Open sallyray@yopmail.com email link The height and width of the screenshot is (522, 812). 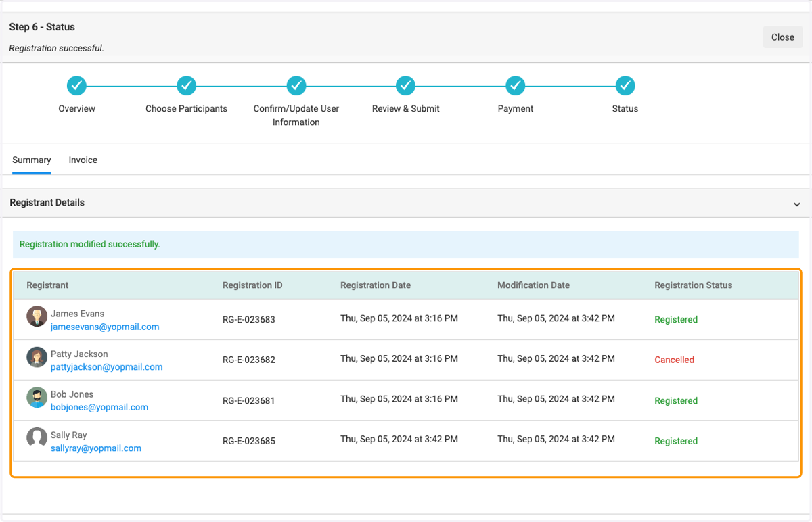pyautogui.click(x=96, y=448)
